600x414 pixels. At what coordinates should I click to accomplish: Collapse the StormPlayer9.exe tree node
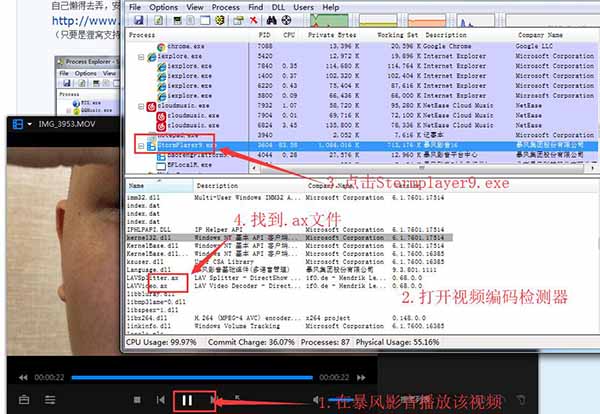click(141, 146)
